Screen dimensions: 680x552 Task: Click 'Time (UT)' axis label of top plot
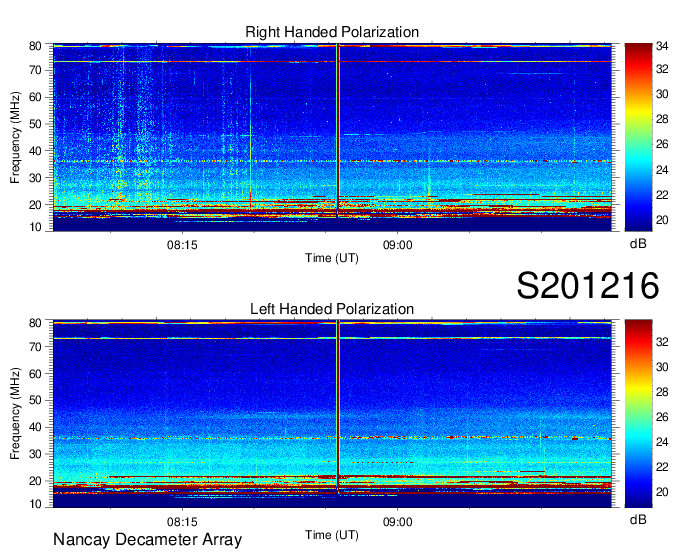click(332, 258)
